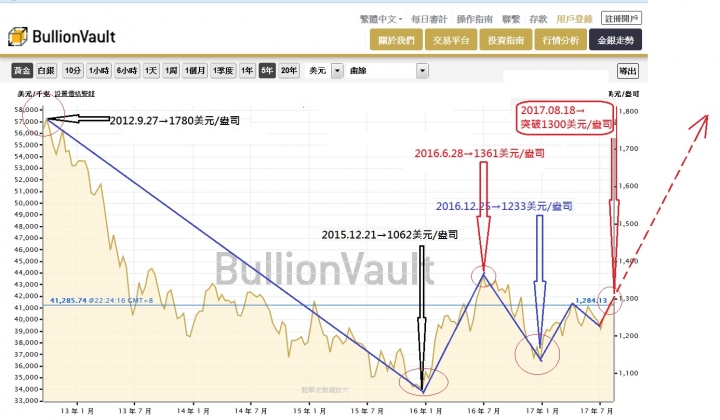
Task: Switch chart to 白銀 silver
Action: (x=46, y=71)
